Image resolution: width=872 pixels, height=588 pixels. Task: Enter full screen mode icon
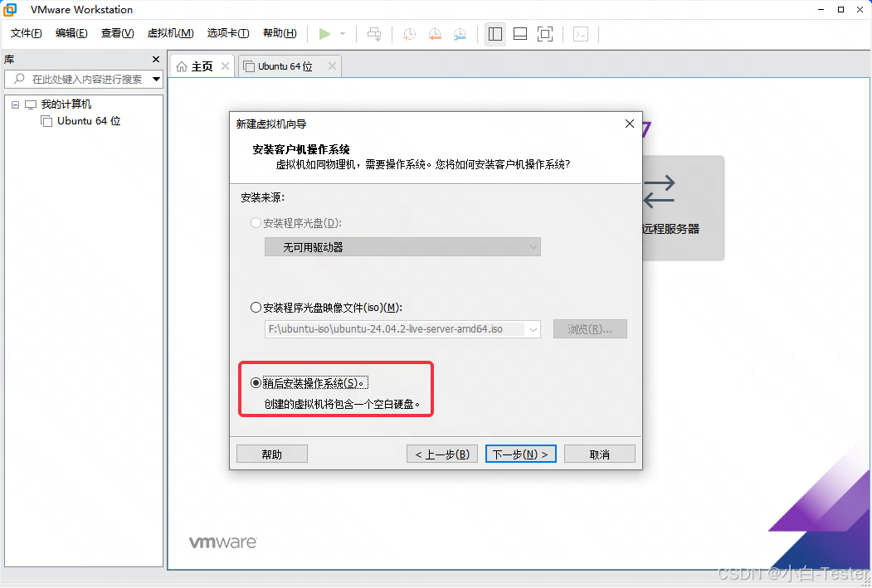coord(545,34)
